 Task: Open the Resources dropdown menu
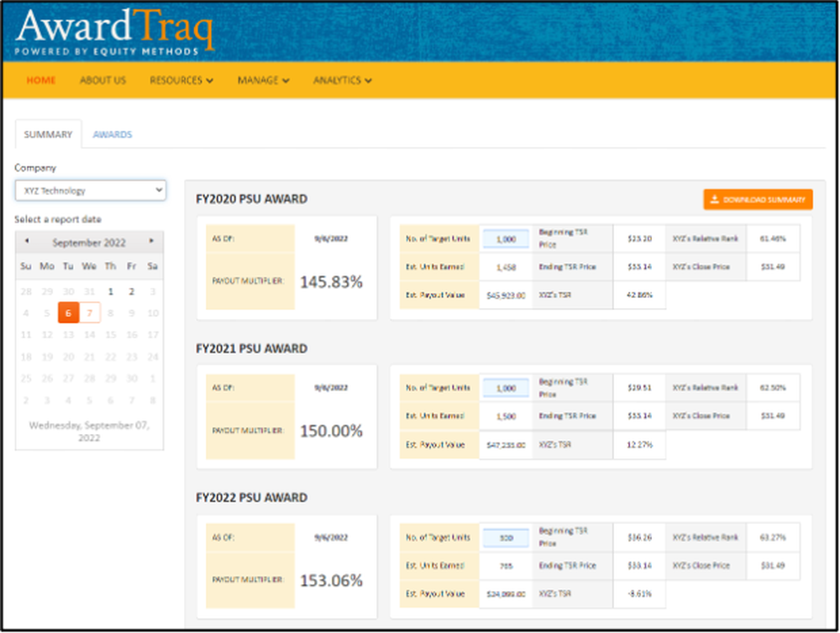(x=181, y=81)
